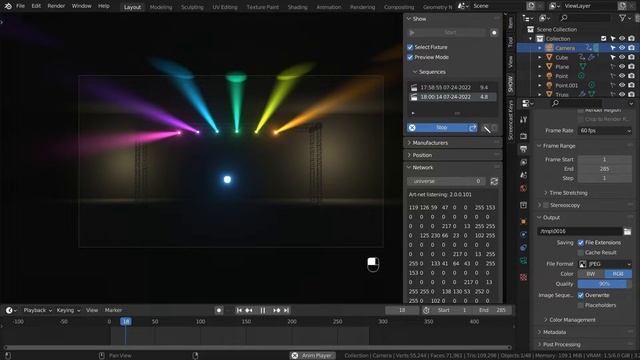Hide the Point object in viewport
The image size is (640, 360).
coord(622,76)
